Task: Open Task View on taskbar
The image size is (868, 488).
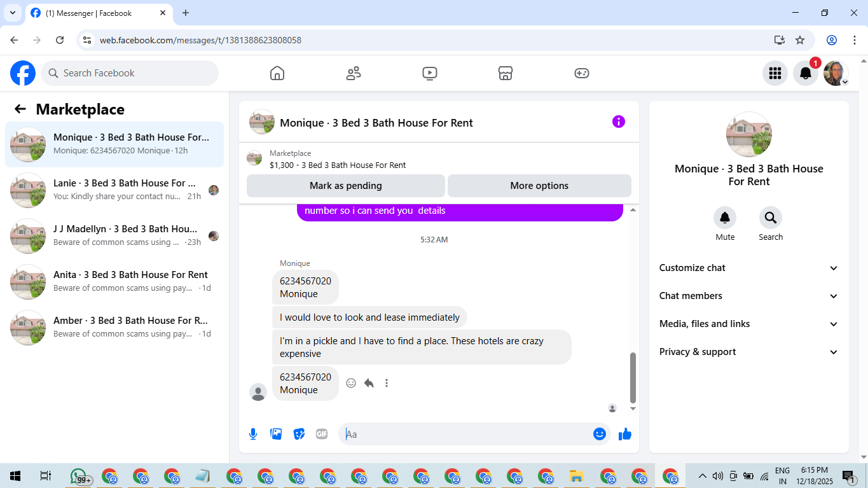Action: pyautogui.click(x=45, y=476)
